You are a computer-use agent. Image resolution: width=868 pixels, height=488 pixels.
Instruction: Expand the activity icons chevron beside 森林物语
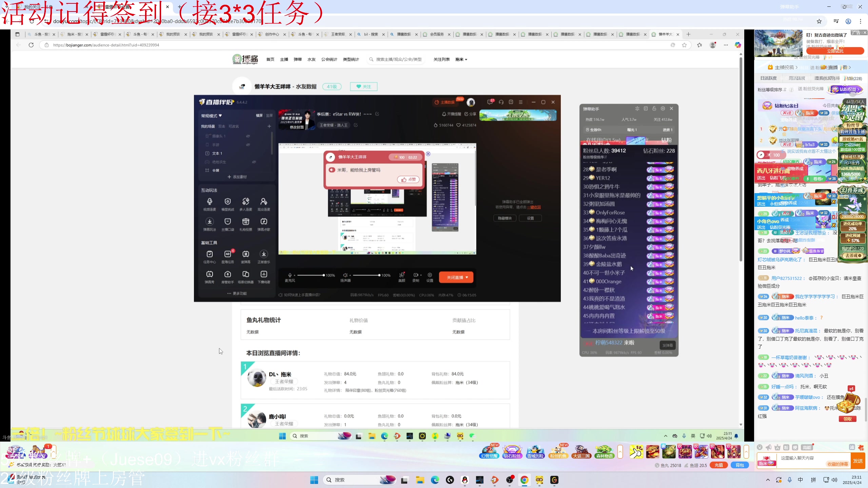point(620,452)
